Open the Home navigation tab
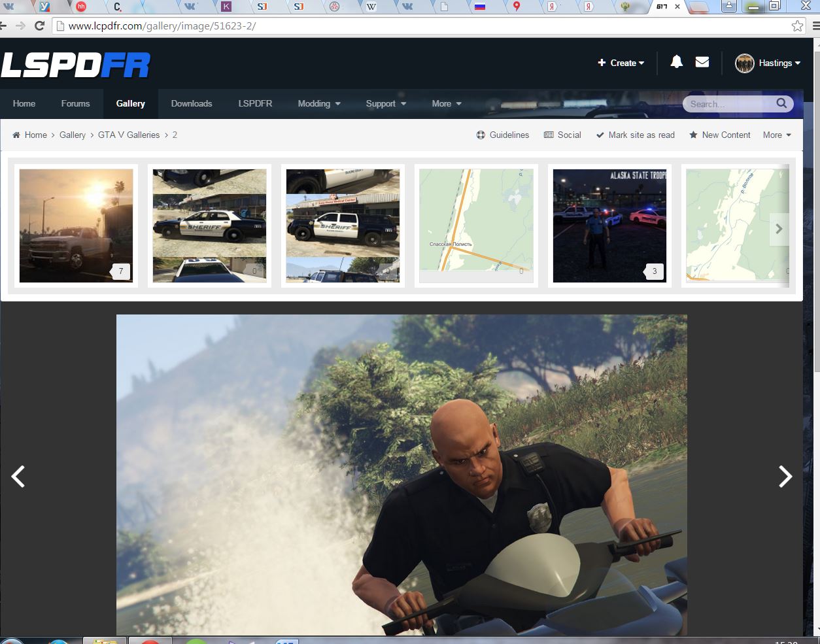820x644 pixels. 24,103
